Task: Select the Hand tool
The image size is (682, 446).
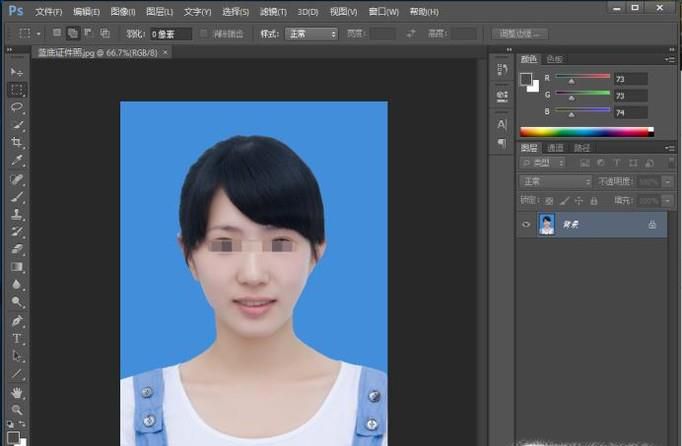Action: click(x=17, y=392)
